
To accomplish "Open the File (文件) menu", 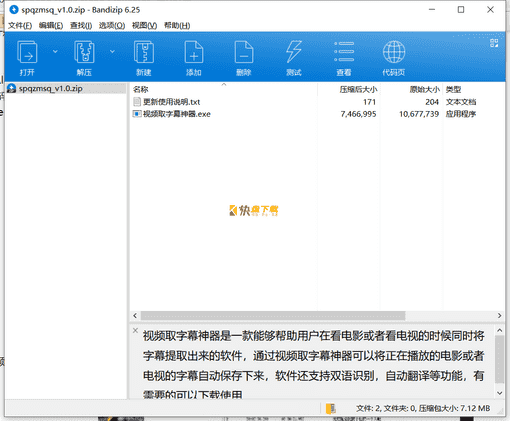I will (20, 25).
